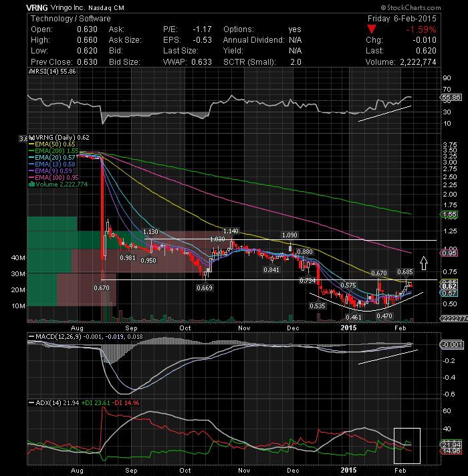Click the SCTR (Small) value 2.0
Screen dimensions: 468x476
[x=296, y=62]
